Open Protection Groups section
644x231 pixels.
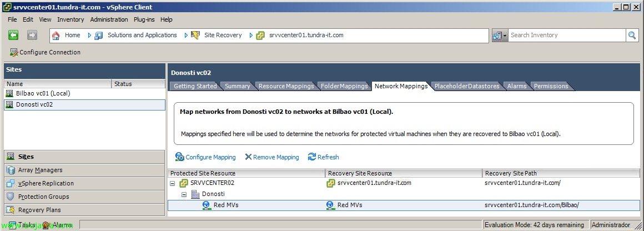[84, 197]
